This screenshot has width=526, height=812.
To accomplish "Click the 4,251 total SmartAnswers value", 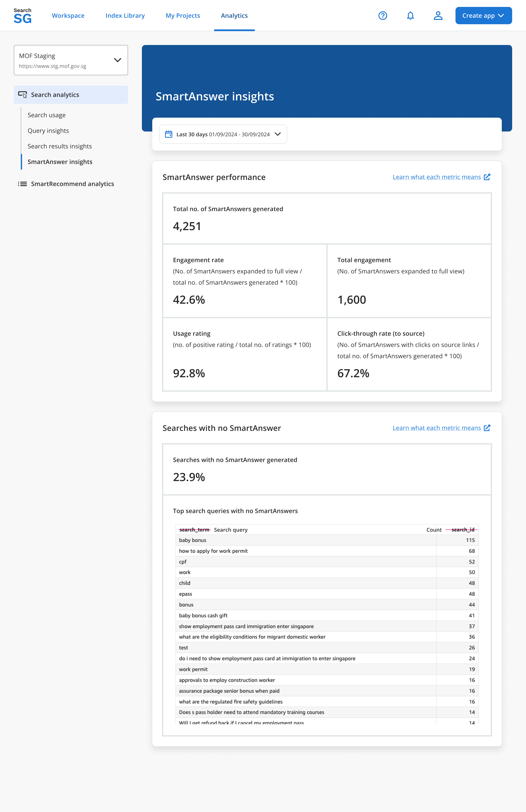I will (187, 226).
